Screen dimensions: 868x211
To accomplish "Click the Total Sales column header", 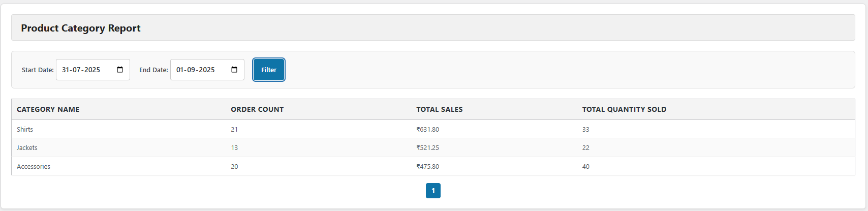I will 440,109.
